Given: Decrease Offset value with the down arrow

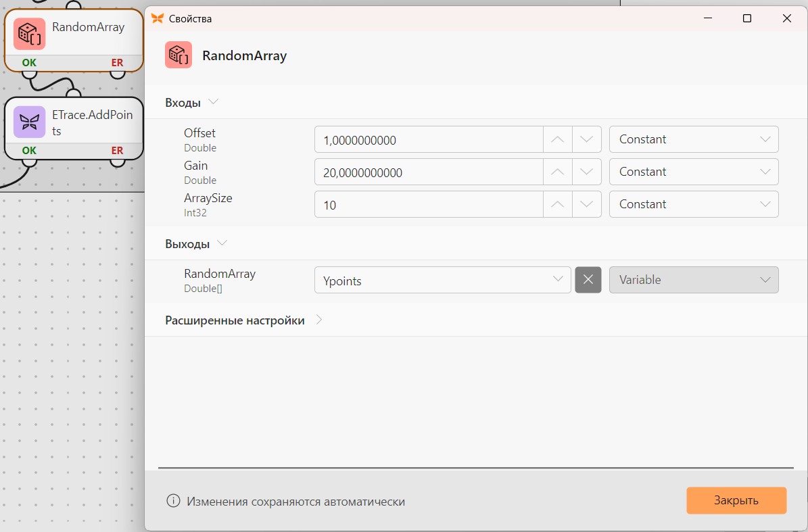Looking at the screenshot, I should click(586, 139).
